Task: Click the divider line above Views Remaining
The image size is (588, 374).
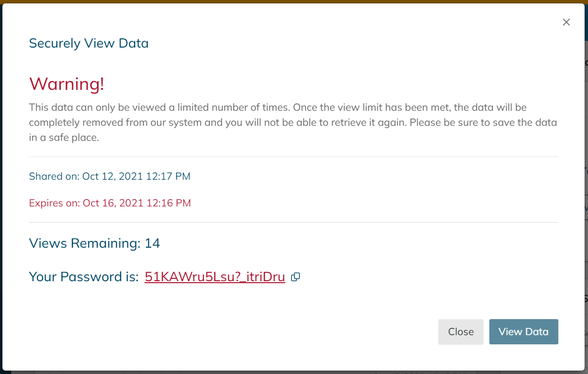Action: [x=294, y=222]
